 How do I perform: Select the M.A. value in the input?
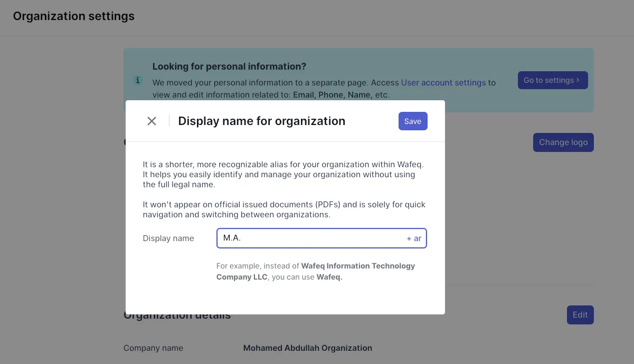(232, 237)
